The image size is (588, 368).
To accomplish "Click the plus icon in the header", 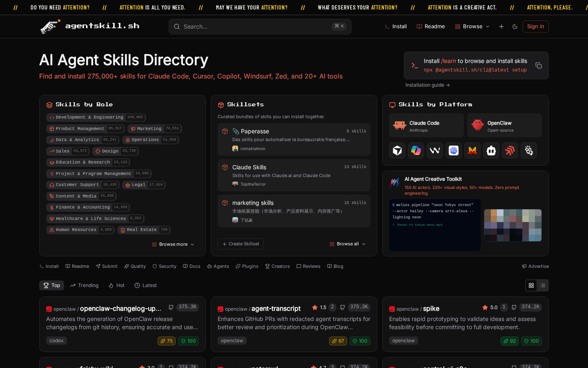I will pyautogui.click(x=501, y=27).
